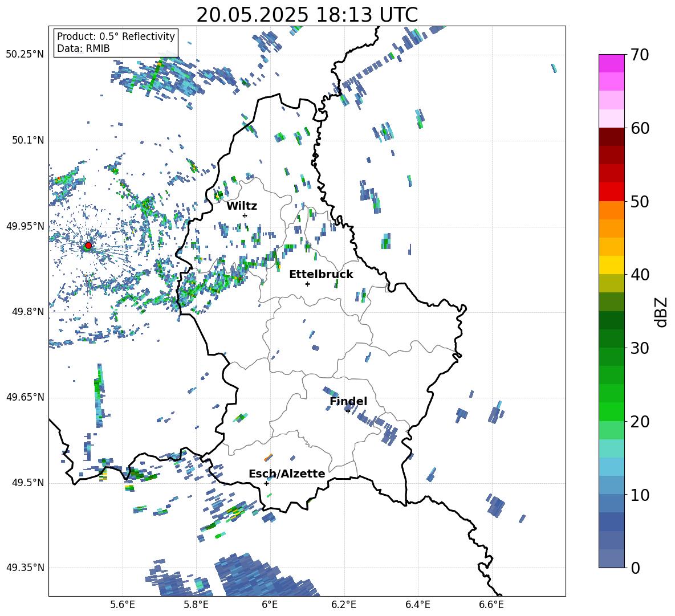675x616 pixels.
Task: Select the Esch/Alzette city label
Action: [287, 474]
